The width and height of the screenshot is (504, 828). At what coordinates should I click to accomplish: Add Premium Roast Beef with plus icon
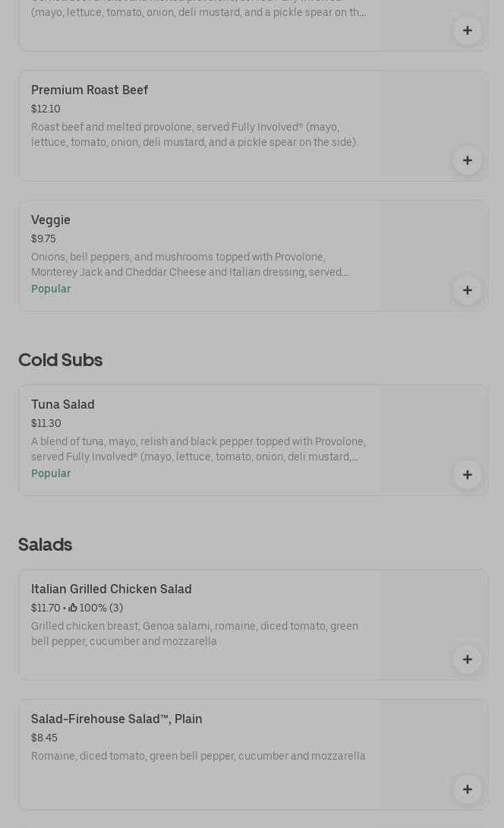coord(468,160)
